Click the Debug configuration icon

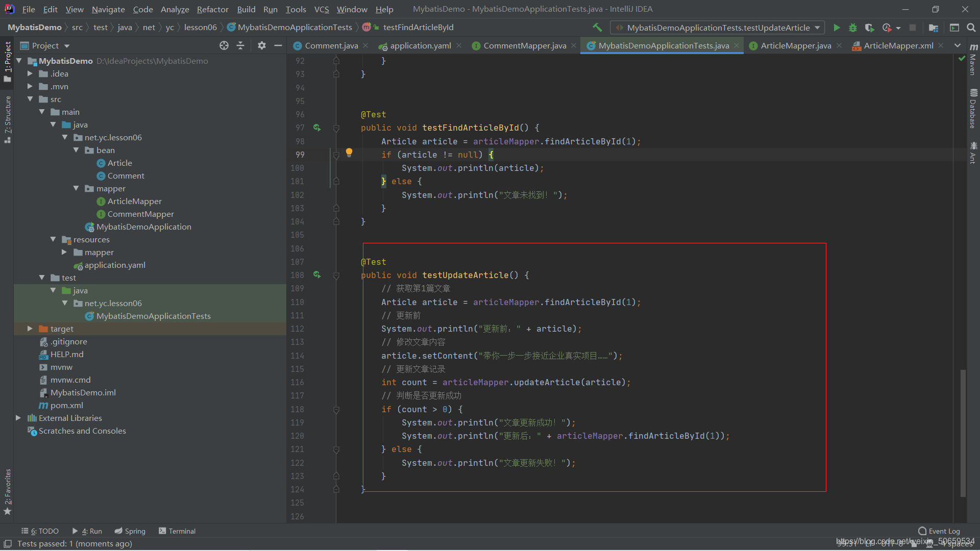[x=853, y=27]
